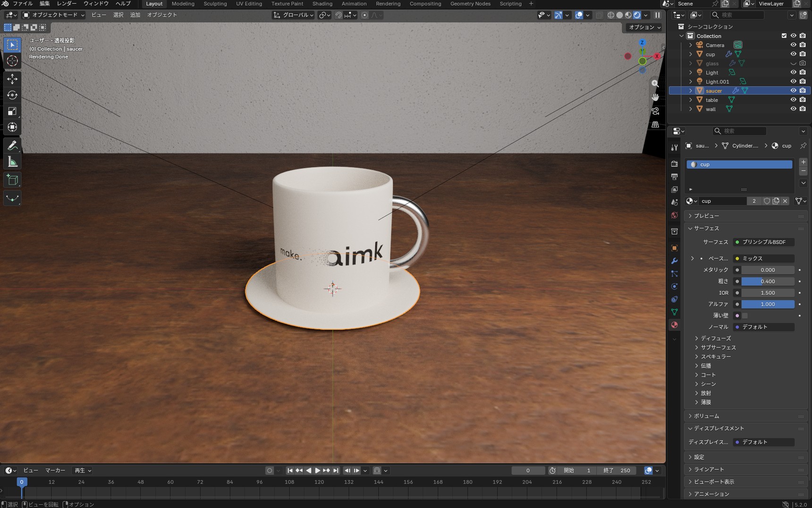
Task: Expand the ボリューム panel
Action: pos(706,416)
